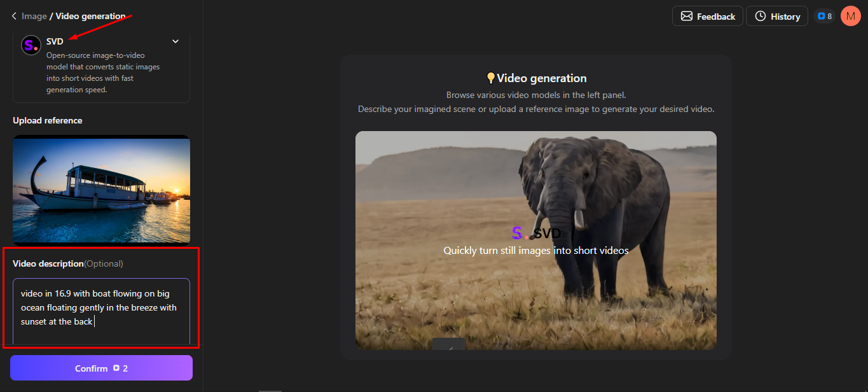
Task: Click the elephant example video preview
Action: (536, 241)
